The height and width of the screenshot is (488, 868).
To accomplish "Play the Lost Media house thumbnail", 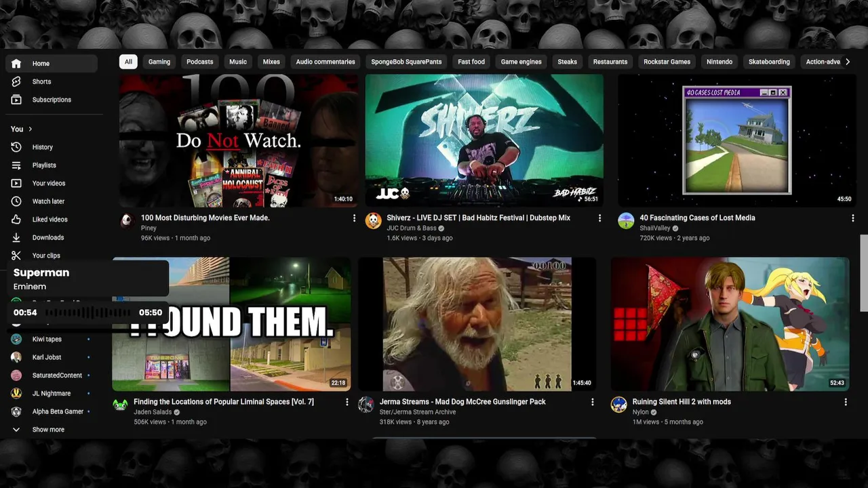I will point(737,140).
